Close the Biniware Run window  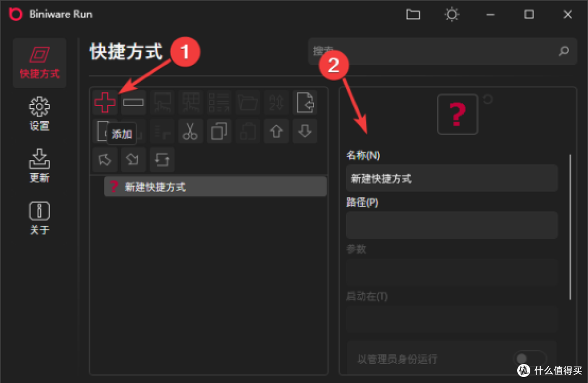tap(568, 14)
